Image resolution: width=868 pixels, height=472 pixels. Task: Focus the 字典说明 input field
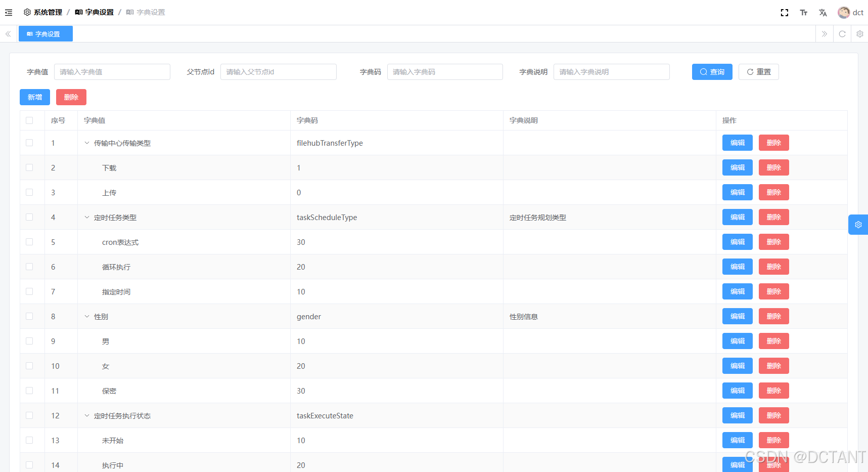click(612, 72)
